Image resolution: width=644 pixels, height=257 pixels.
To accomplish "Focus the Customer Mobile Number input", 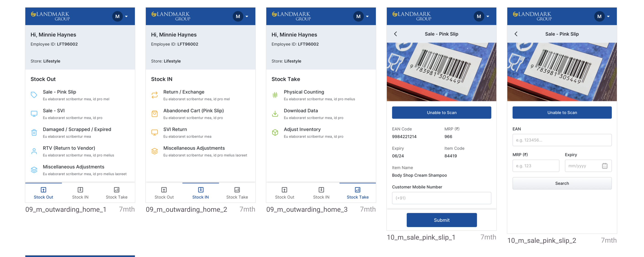I will [441, 198].
